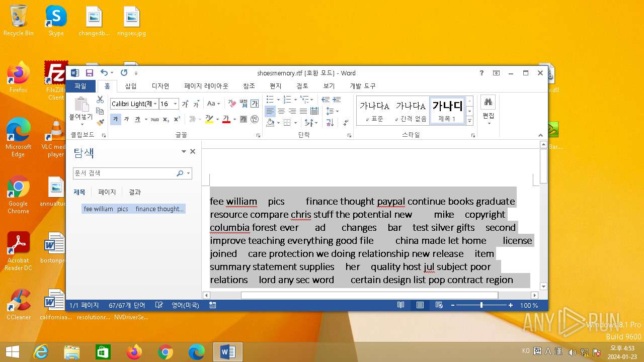Image resolution: width=644 pixels, height=362 pixels.
Task: Open Word Help question mark
Action: pyautogui.click(x=481, y=73)
